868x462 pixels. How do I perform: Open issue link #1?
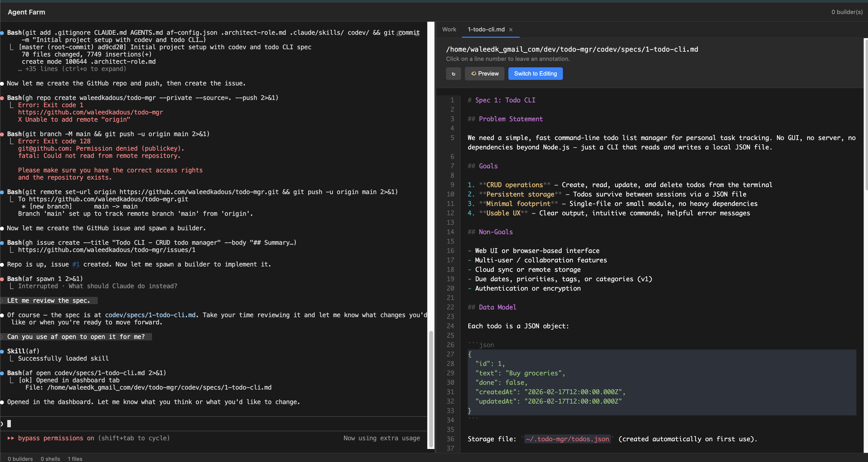[76, 265]
